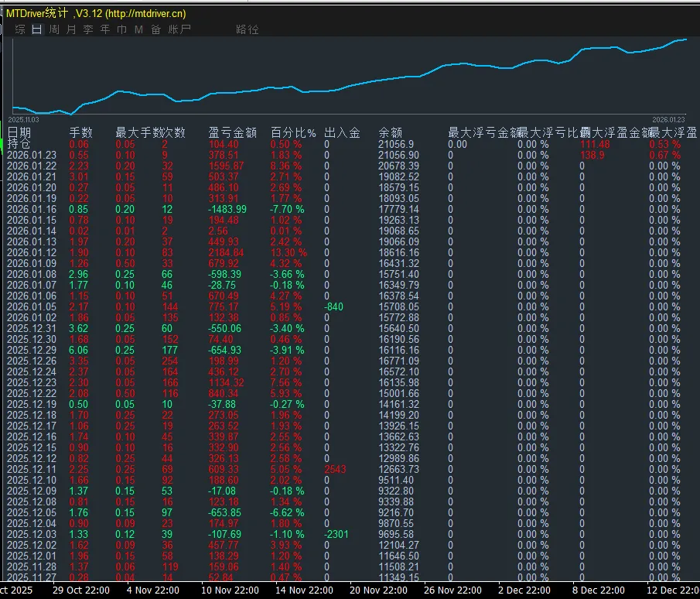Click the 10 Nov 22:00 time axis label

click(230, 590)
